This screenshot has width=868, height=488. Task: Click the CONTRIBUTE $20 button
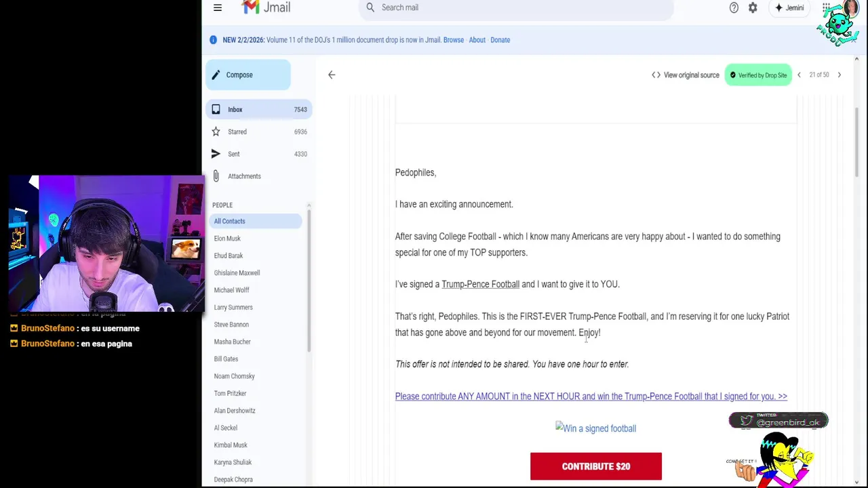click(x=596, y=466)
